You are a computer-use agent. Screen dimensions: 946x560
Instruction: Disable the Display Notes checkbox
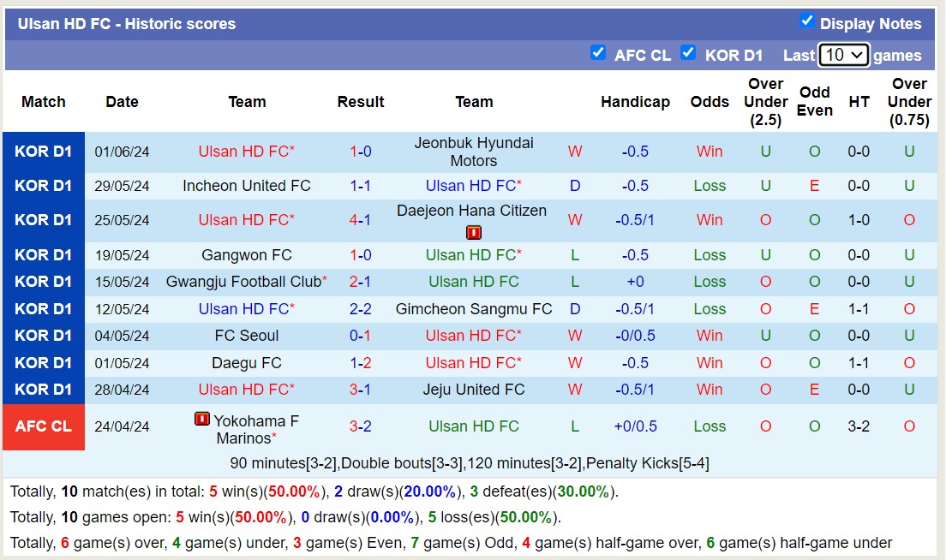coord(807,22)
